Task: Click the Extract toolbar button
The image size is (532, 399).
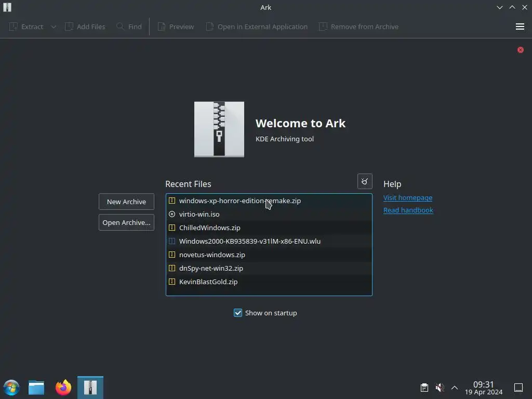Action: [x=26, y=26]
